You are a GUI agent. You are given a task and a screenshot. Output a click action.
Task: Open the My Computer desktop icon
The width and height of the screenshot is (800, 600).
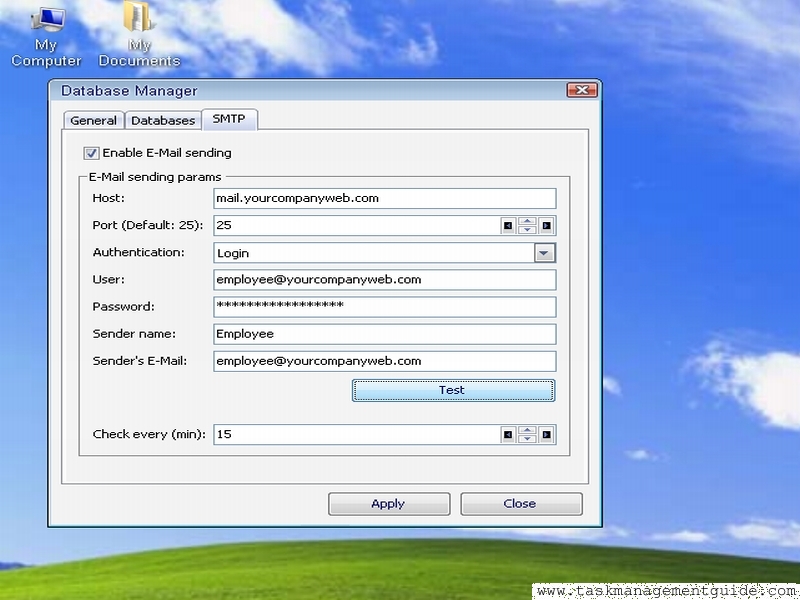(46, 36)
